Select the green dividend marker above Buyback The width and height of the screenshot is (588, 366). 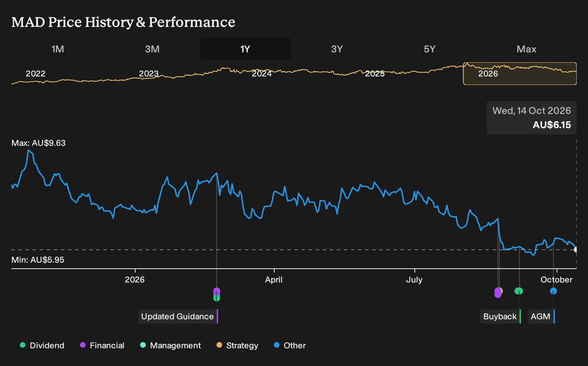coord(519,291)
